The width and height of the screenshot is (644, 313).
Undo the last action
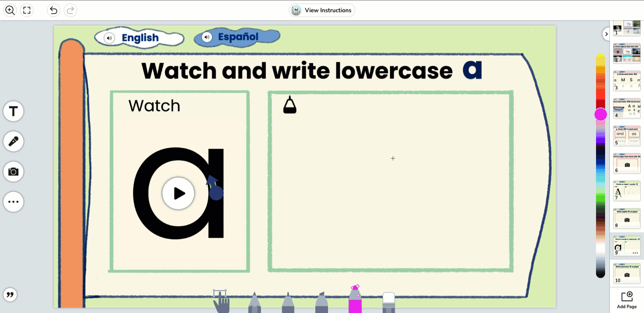click(54, 10)
